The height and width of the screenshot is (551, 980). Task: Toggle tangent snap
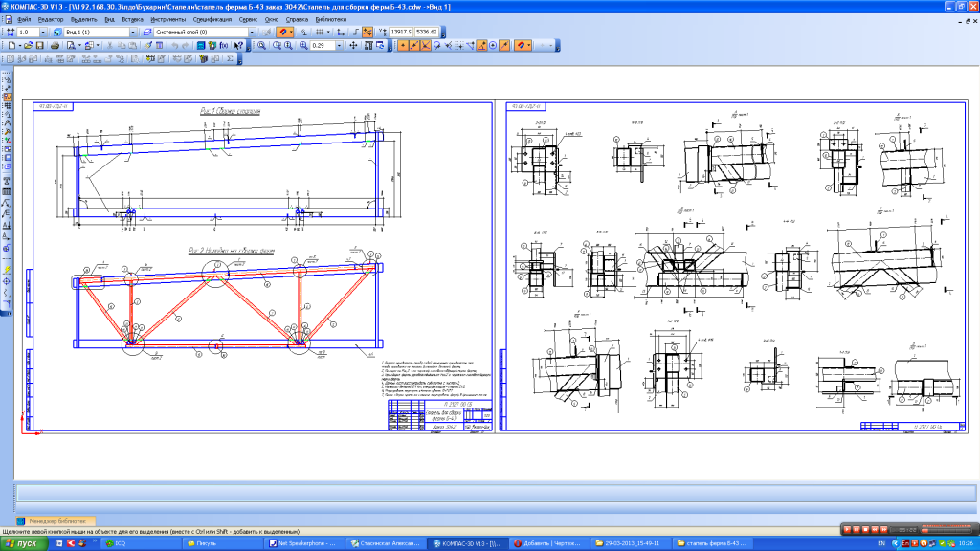[x=436, y=46]
